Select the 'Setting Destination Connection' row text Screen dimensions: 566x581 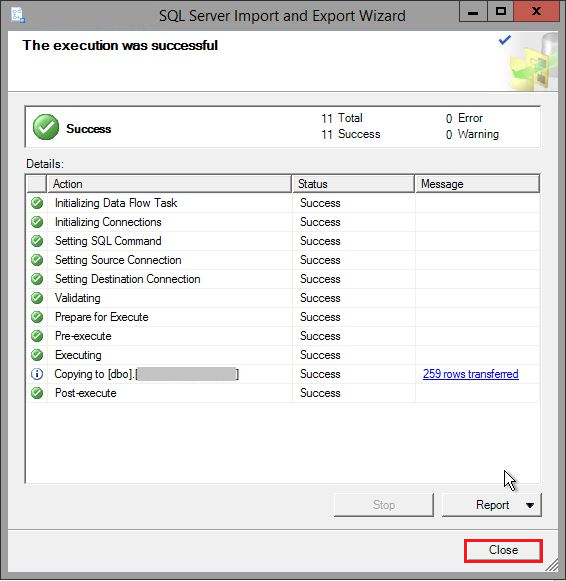coord(127,279)
